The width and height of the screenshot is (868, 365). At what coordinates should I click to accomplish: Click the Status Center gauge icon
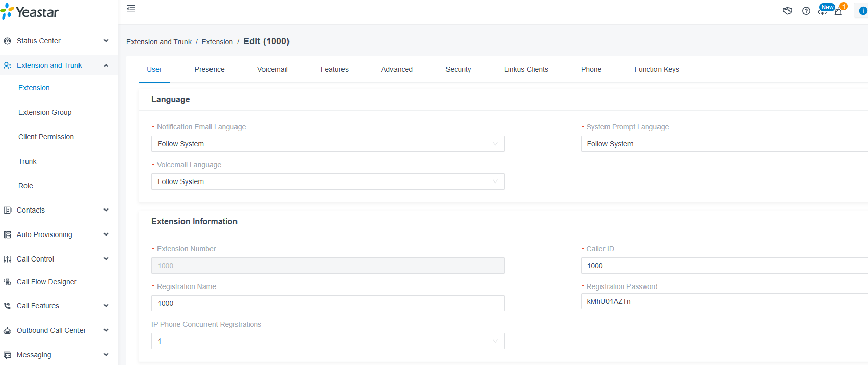pyautogui.click(x=7, y=41)
